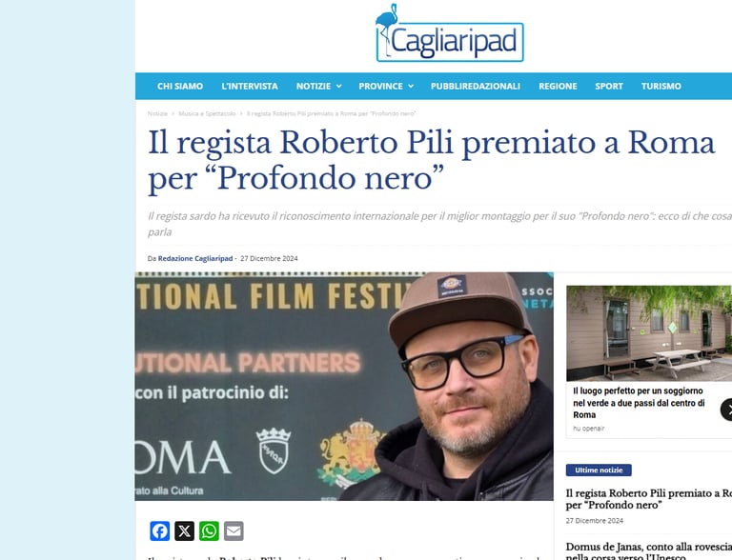Image resolution: width=732 pixels, height=560 pixels.
Task: Open the Chi Siamo menu item
Action: [x=180, y=87]
